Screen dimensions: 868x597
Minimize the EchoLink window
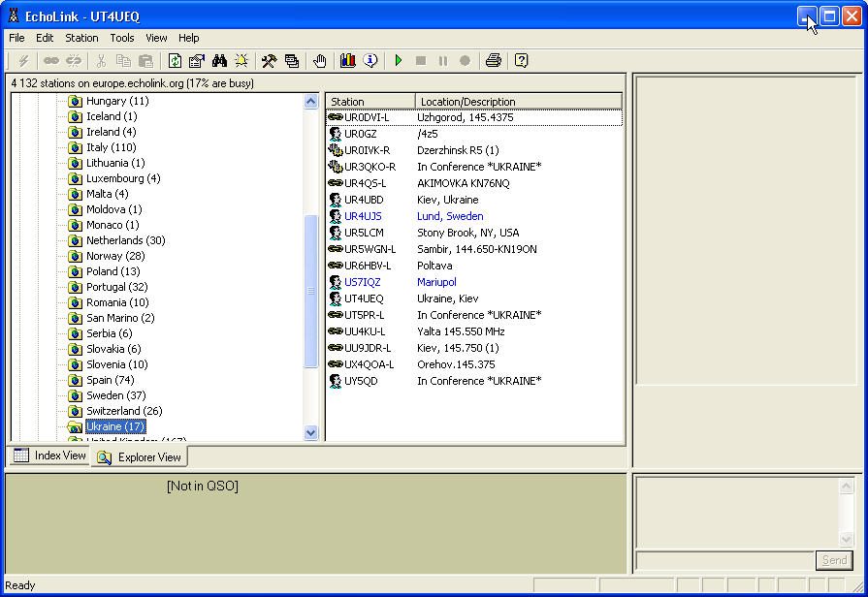pos(807,16)
